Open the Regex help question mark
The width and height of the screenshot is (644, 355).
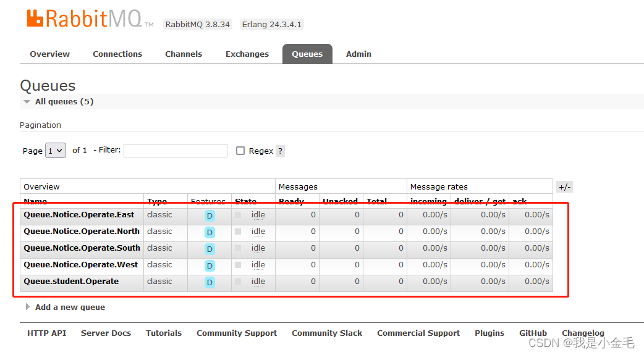coord(280,151)
